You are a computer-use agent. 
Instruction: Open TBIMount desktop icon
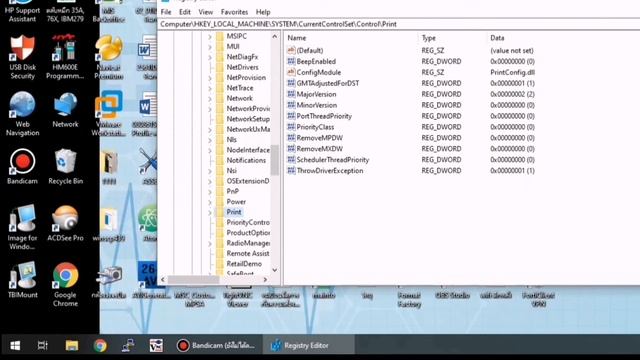click(x=22, y=280)
